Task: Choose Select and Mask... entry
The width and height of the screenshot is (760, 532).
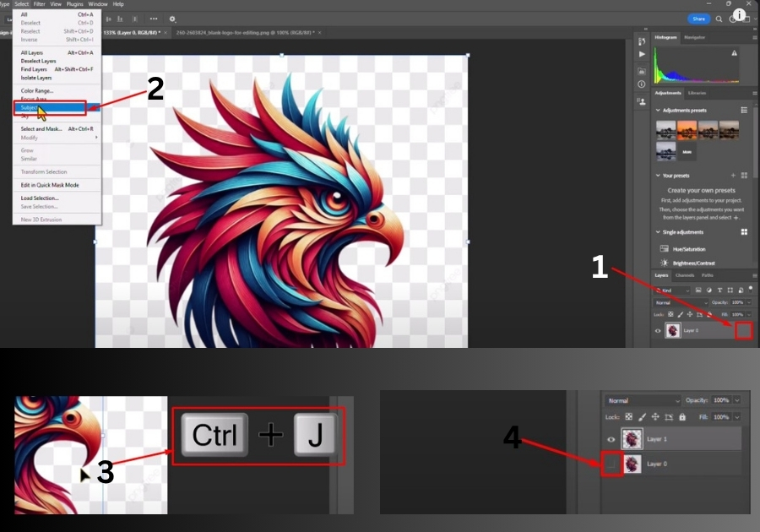Action: (57, 129)
